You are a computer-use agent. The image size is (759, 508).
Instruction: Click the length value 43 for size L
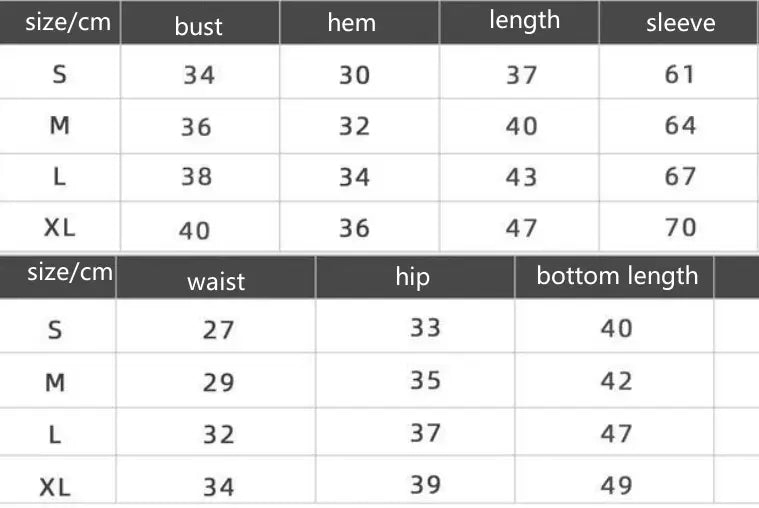521,177
